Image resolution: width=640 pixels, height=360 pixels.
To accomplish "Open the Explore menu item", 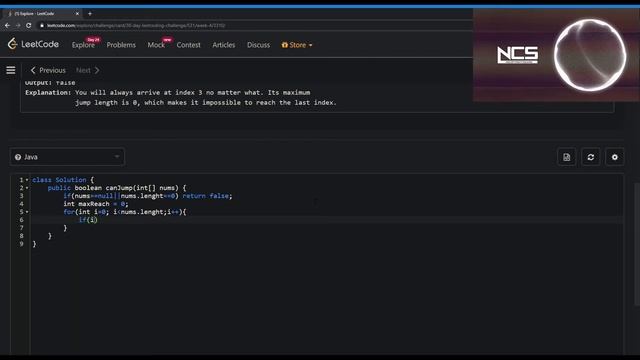I will (x=83, y=45).
